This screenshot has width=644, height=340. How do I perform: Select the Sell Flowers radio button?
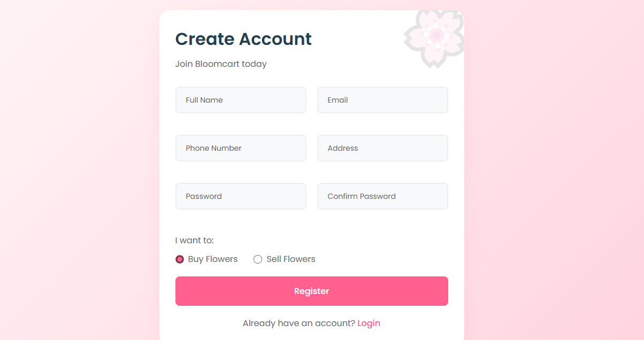[x=258, y=259]
